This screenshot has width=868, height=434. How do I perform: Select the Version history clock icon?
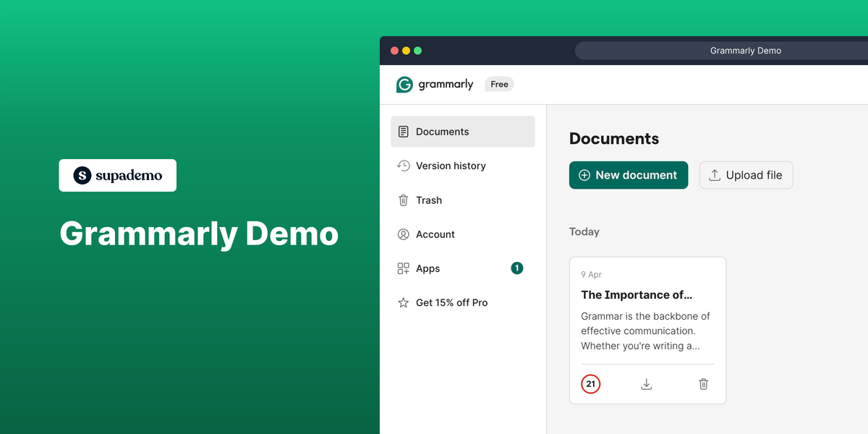403,166
